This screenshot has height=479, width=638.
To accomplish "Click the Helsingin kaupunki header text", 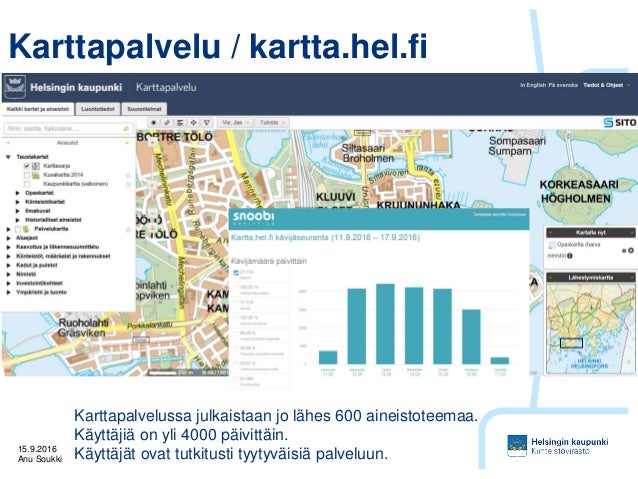I will (x=76, y=87).
